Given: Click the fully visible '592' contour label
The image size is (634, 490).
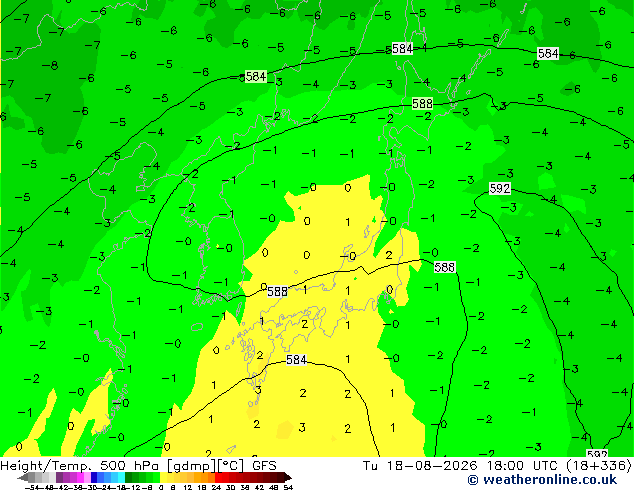Looking at the screenshot, I should [x=500, y=188].
